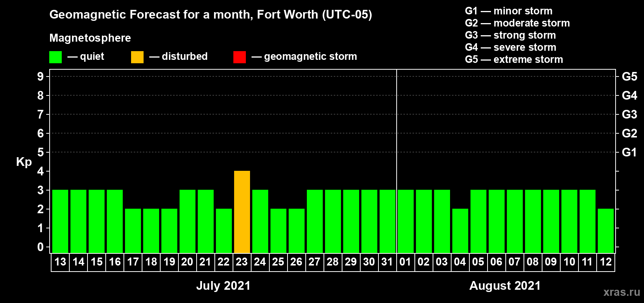Click the 'G4 — severe storm' legend line
This screenshot has height=303, width=644.
(x=511, y=47)
